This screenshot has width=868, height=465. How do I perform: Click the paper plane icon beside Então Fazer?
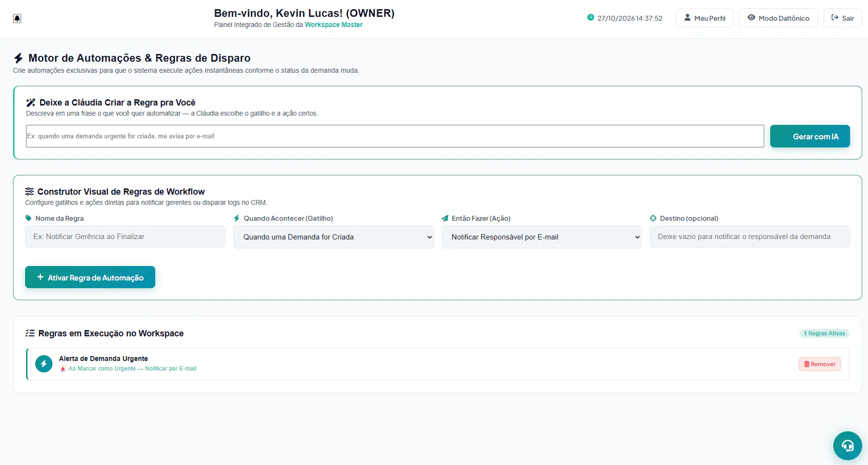coord(445,218)
